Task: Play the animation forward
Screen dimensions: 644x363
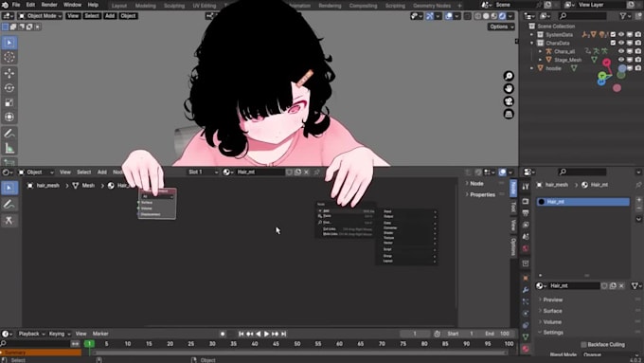Action: click(266, 334)
